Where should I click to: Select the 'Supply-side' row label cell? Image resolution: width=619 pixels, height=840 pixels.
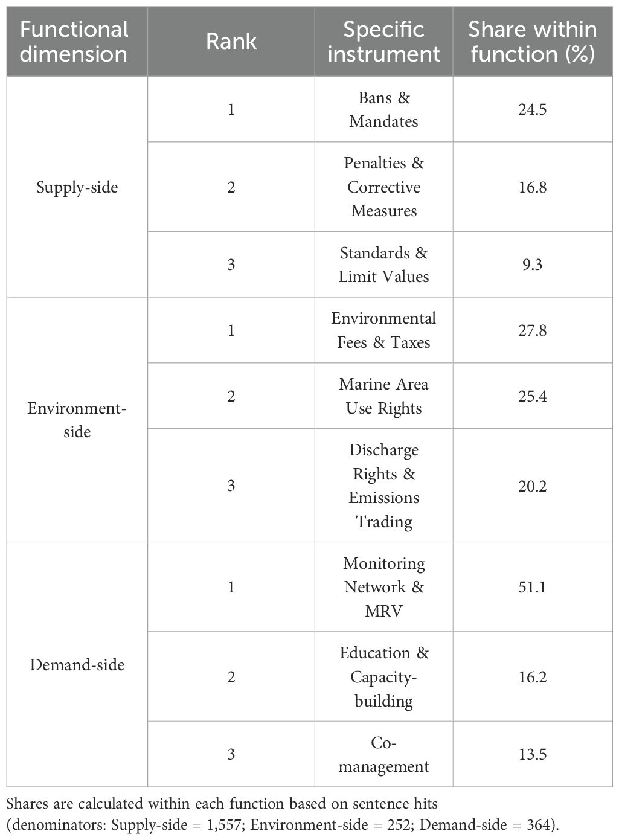(x=77, y=187)
